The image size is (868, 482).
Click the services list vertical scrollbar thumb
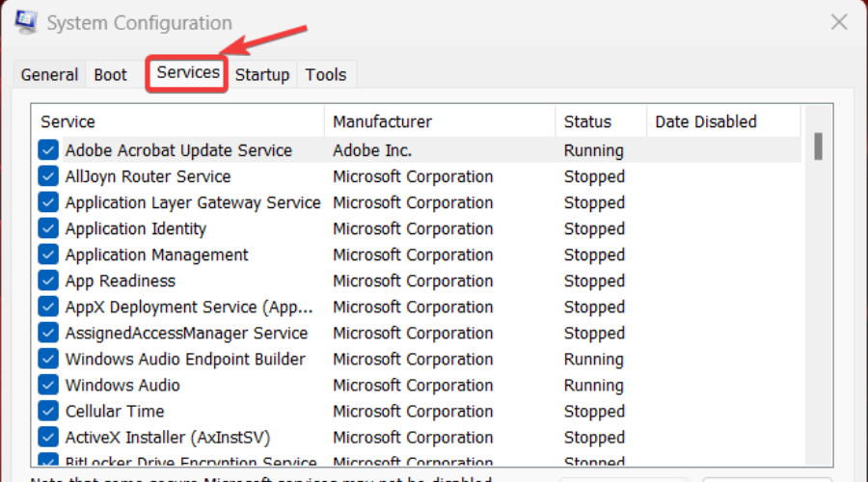tap(818, 147)
